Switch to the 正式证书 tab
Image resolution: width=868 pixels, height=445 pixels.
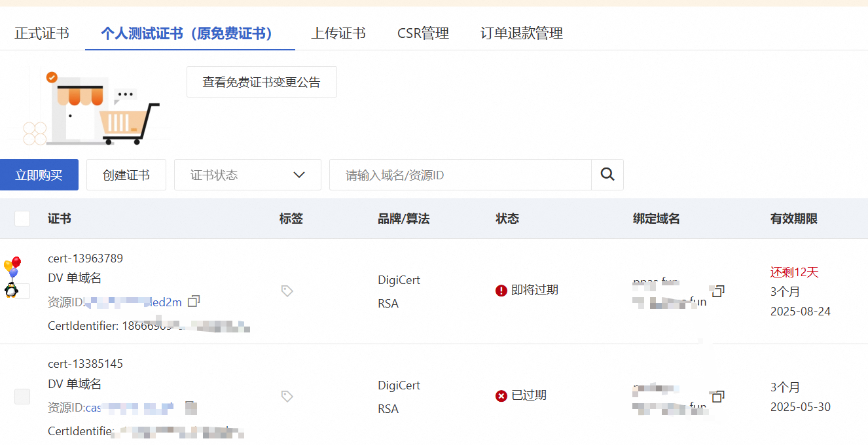(x=42, y=33)
